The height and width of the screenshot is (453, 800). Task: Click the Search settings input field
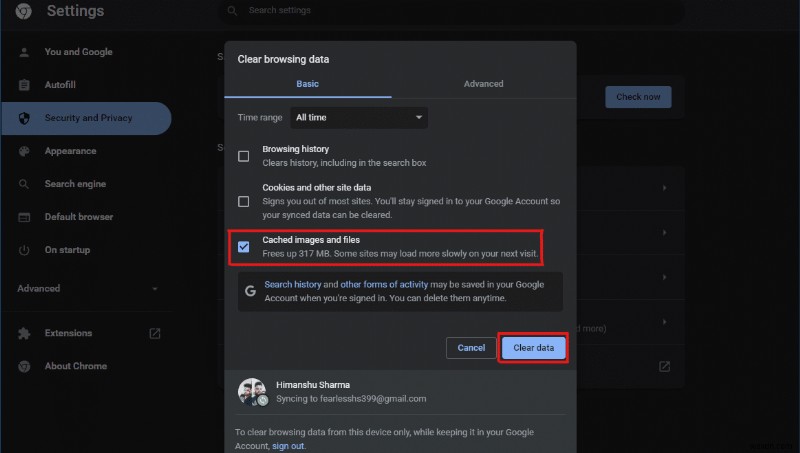click(452, 11)
